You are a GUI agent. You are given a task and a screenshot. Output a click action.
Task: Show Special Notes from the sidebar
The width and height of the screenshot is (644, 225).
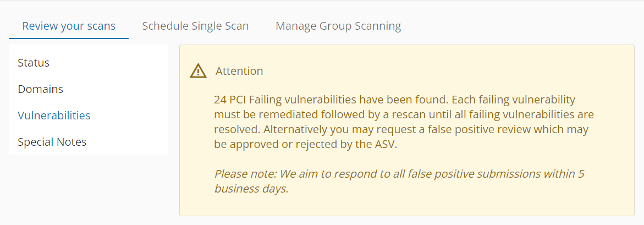[52, 142]
